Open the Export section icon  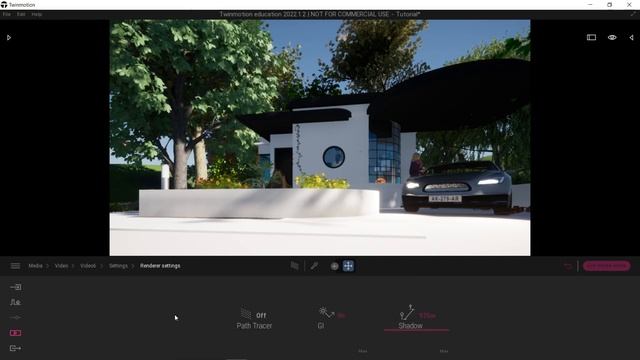click(x=16, y=348)
